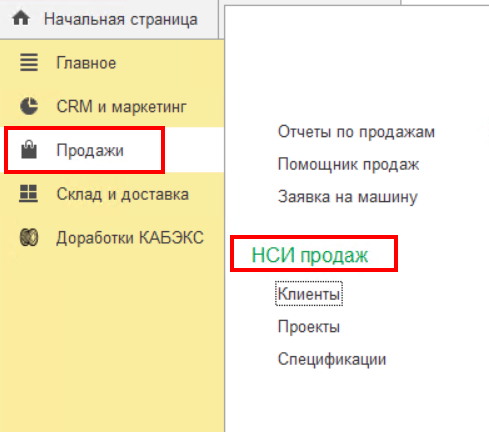The height and width of the screenshot is (432, 489).
Task: Click the pie chart icon for CRM и маркетинг
Action: coord(29,106)
